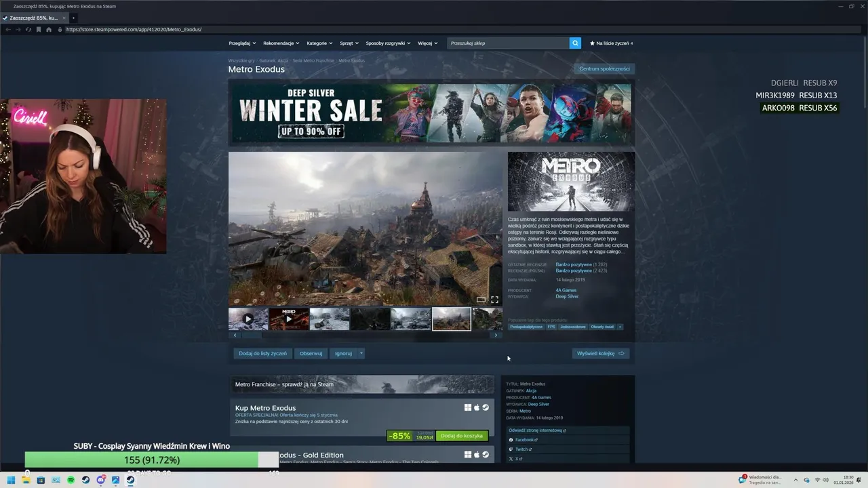The image size is (868, 488).
Task: Add Metro Exodus to cart with Dodaj do koszyka
Action: (462, 436)
